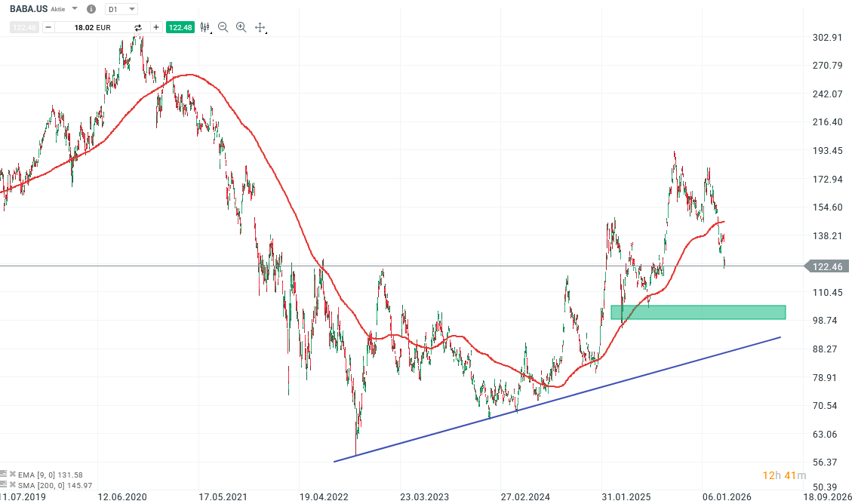Click the Zoom In magnifier icon

click(x=241, y=26)
